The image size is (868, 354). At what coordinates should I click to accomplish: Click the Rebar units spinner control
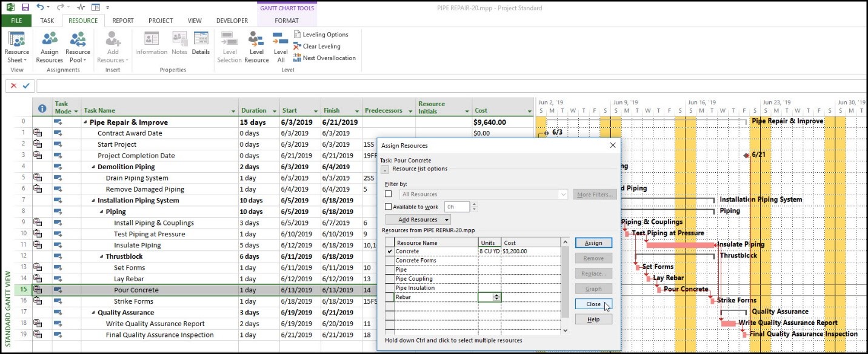497,297
